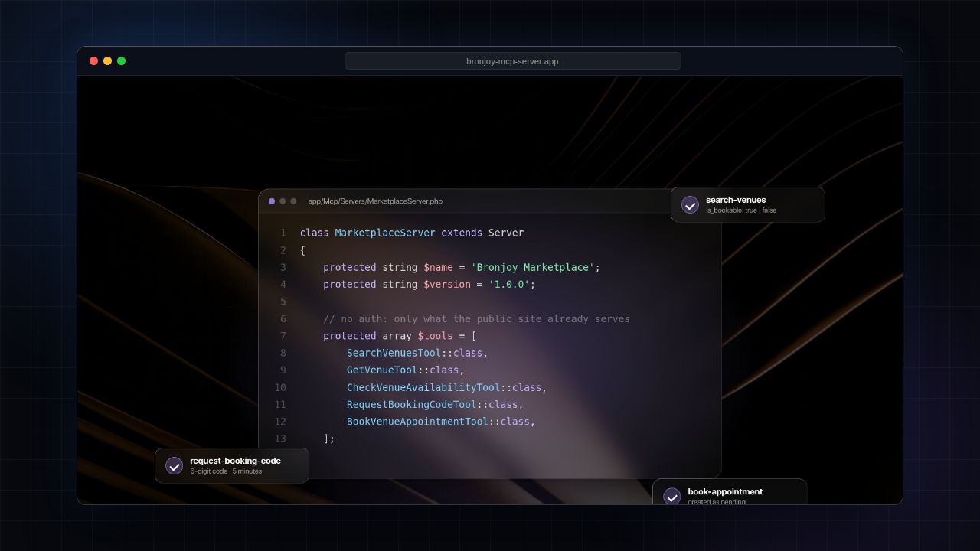Click the $name = 'Bronjoy Marketplace' code line
This screenshot has width=980, height=551.
coord(462,267)
